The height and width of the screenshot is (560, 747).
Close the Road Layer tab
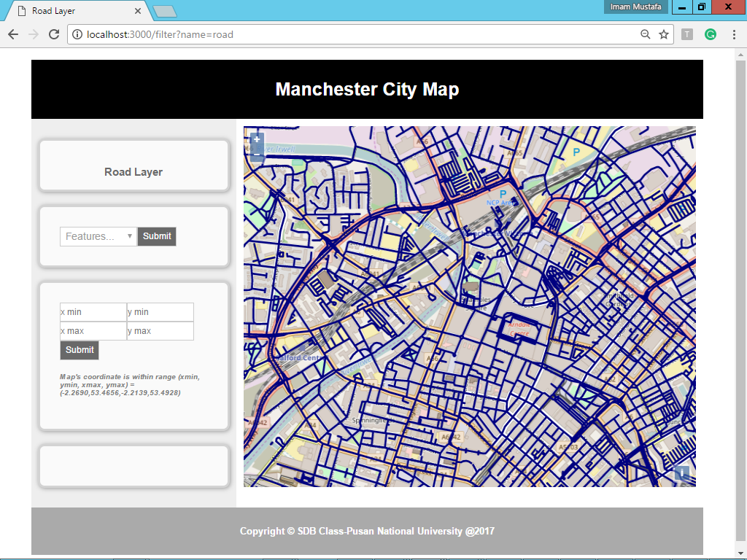point(138,10)
